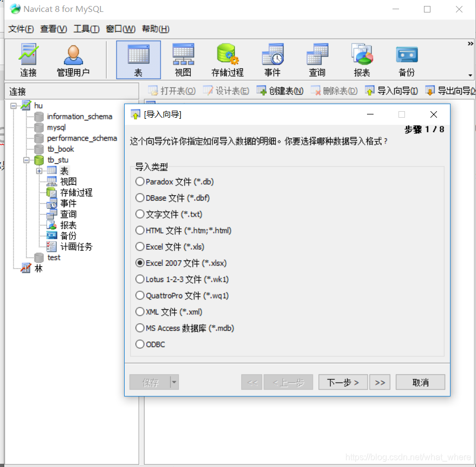Expand toolbar overflow chevron

coord(470,44)
